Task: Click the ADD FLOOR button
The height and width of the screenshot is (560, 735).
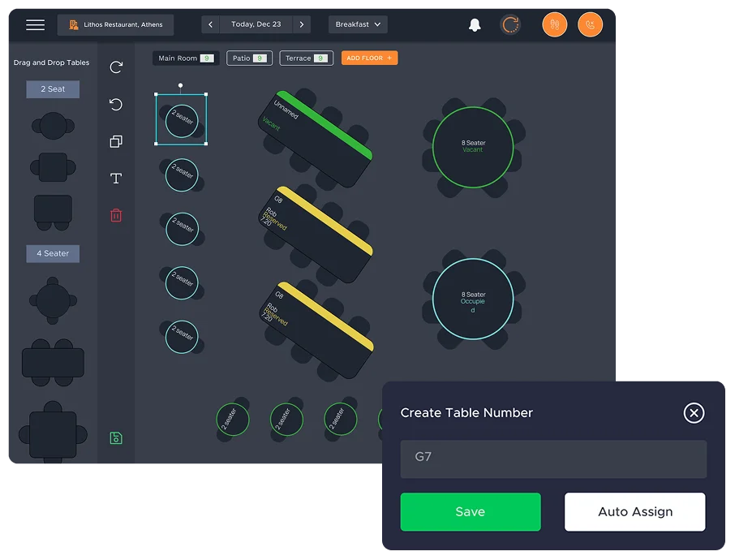Action: pos(369,58)
